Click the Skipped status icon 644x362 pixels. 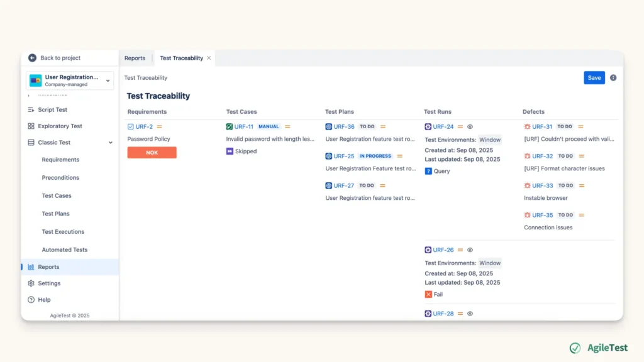[x=230, y=151]
